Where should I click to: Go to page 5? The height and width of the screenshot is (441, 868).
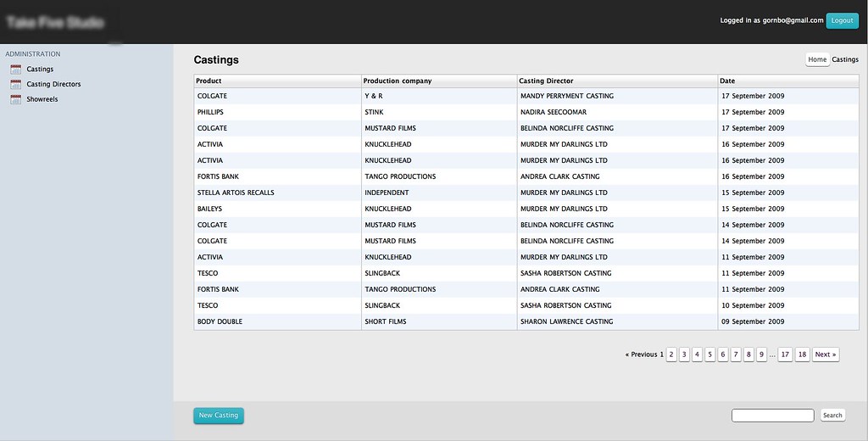pyautogui.click(x=709, y=354)
